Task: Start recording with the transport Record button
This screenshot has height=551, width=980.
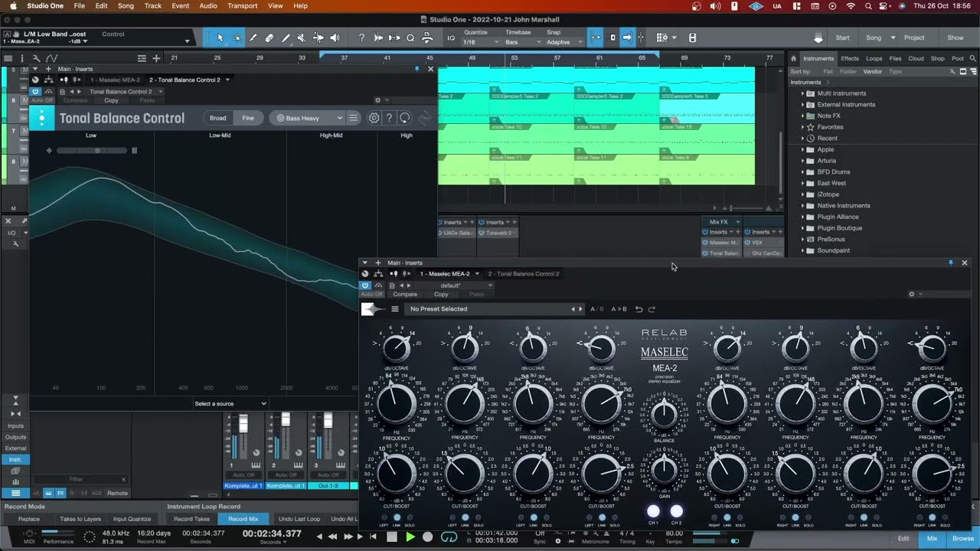Action: point(428,536)
